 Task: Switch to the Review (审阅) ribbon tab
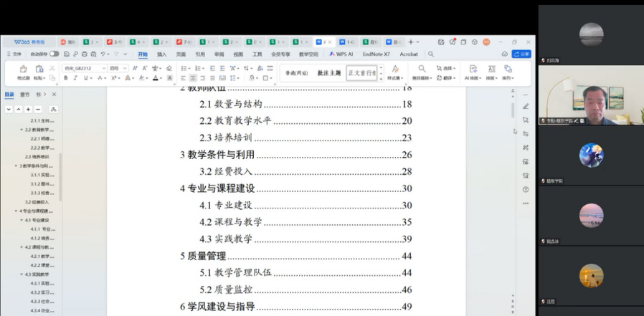(219, 54)
